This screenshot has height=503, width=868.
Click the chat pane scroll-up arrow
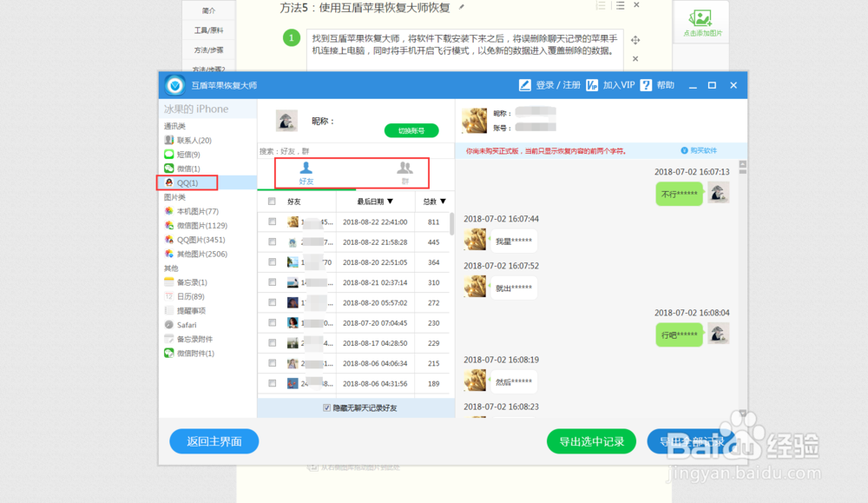[x=742, y=164]
